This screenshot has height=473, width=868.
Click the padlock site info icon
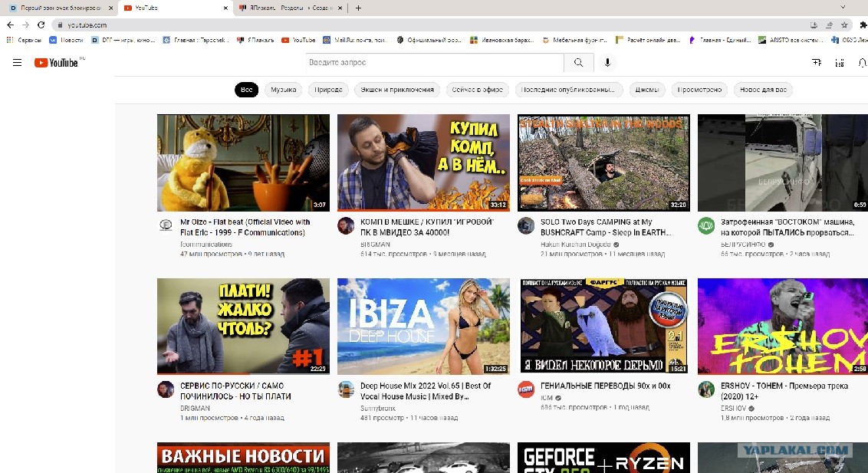coord(61,25)
